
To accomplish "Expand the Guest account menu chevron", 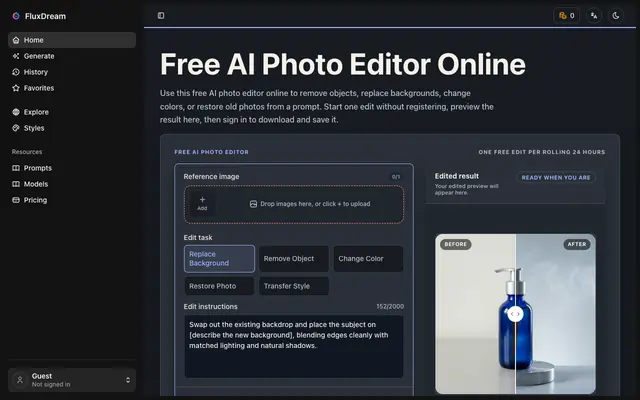I will click(x=128, y=380).
